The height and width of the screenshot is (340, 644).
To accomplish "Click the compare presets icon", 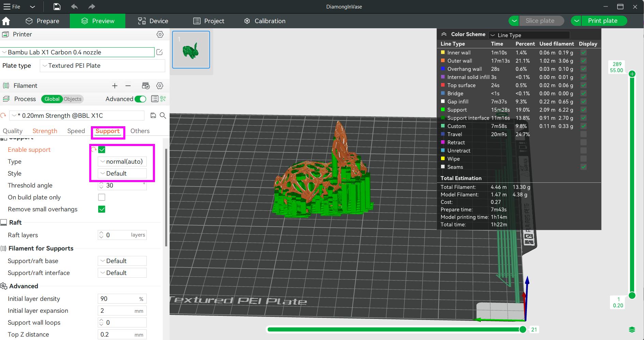I will click(x=163, y=99).
